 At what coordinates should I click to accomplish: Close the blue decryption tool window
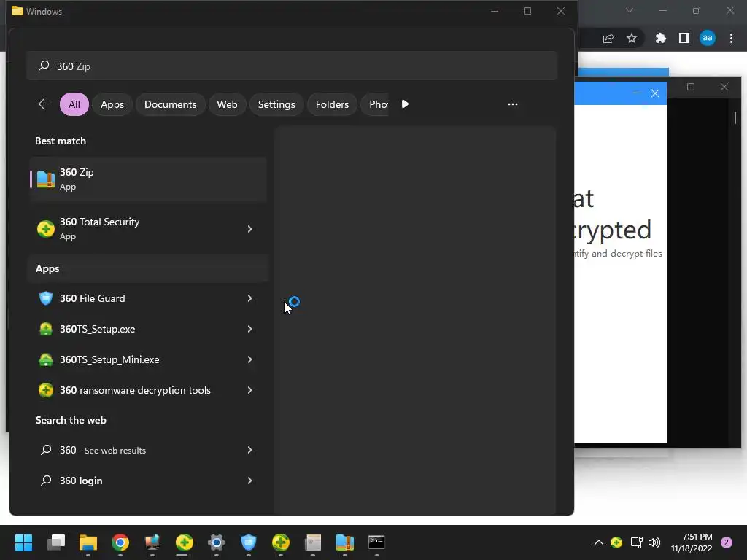pyautogui.click(x=655, y=93)
